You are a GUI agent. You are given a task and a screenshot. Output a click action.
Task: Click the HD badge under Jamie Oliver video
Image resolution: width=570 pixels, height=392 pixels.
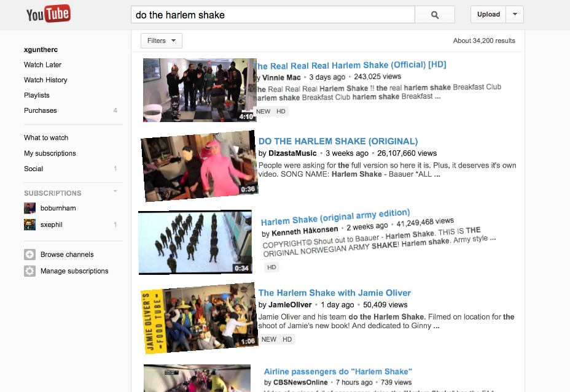287,339
